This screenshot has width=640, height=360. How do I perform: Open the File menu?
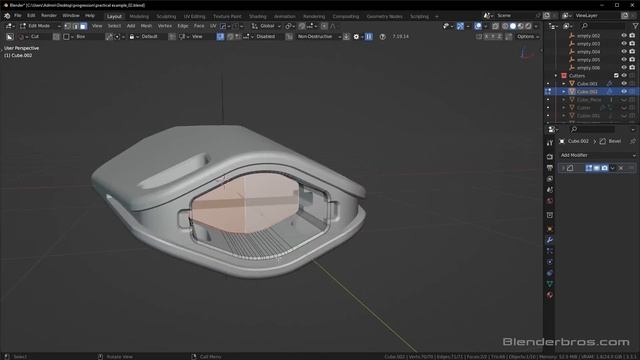pos(18,16)
